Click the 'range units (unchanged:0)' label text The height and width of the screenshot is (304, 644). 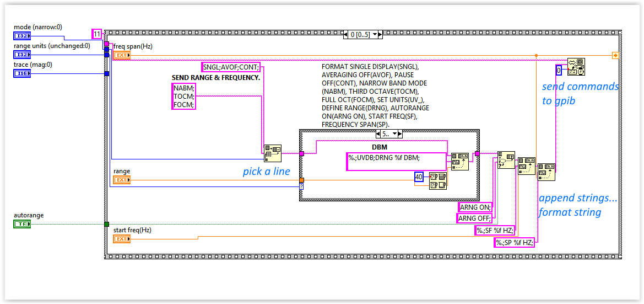coord(52,46)
